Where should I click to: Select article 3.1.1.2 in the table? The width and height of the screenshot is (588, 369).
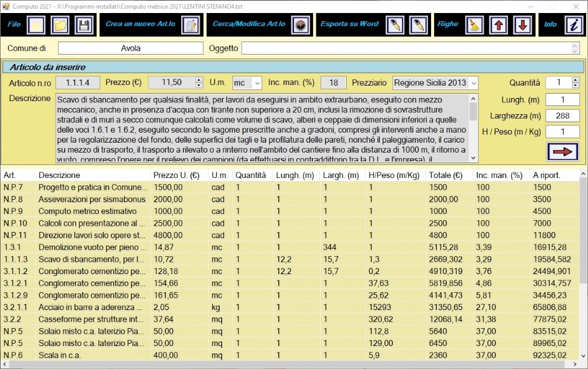[x=290, y=271]
